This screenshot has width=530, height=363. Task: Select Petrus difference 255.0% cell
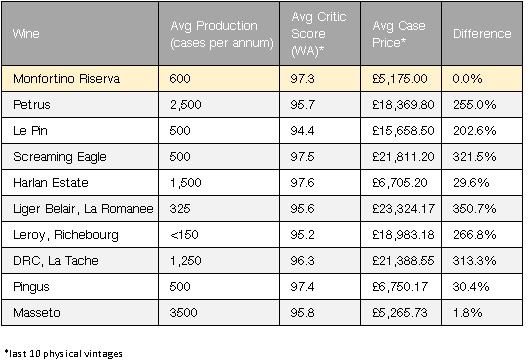pyautogui.click(x=482, y=105)
